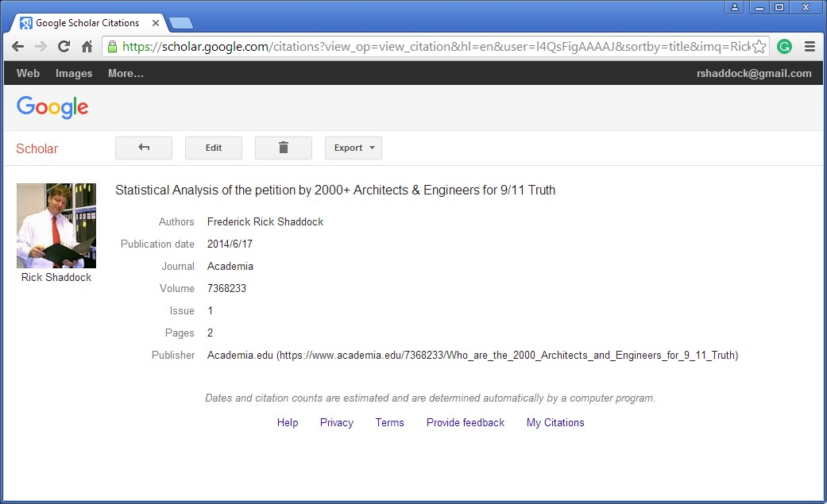
Task: Click the address bar URL field
Action: coord(435,46)
